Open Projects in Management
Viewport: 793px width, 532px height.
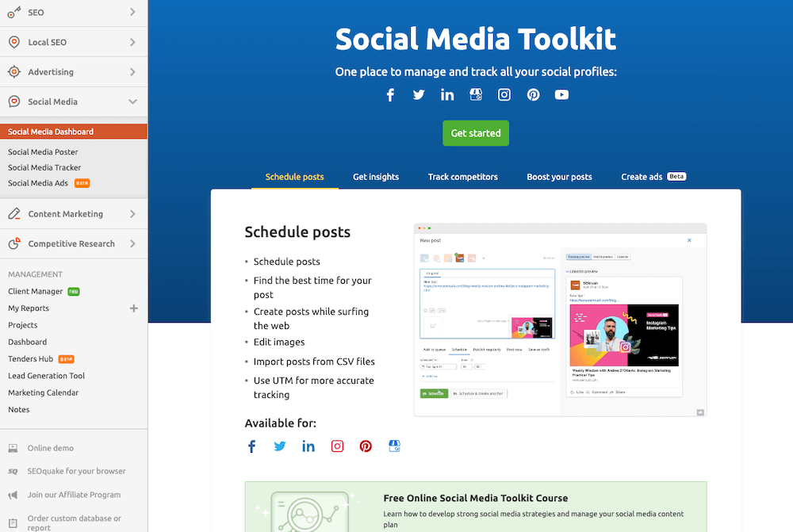(x=23, y=325)
